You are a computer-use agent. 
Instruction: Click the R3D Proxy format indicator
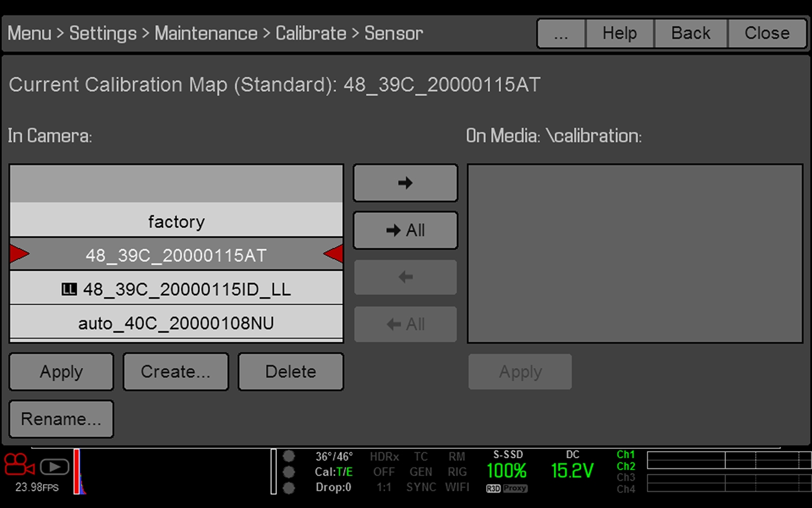pos(506,488)
